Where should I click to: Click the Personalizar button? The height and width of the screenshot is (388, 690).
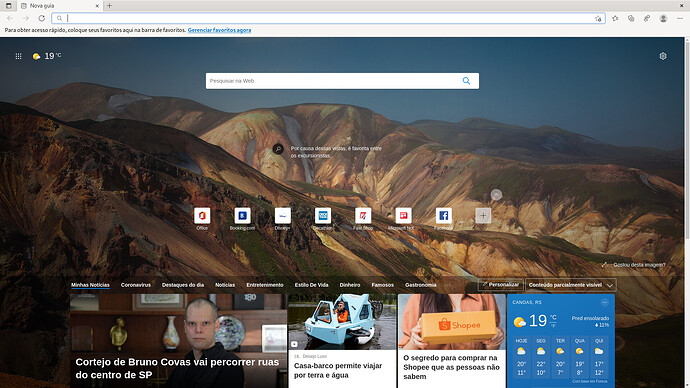pos(501,285)
